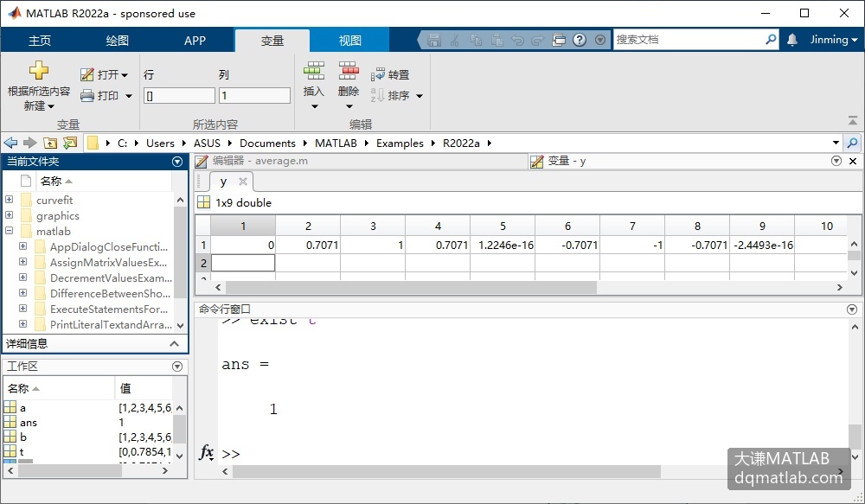
Task: Expand the AssignMatrixValuesEx... folder
Action: pyautogui.click(x=22, y=261)
